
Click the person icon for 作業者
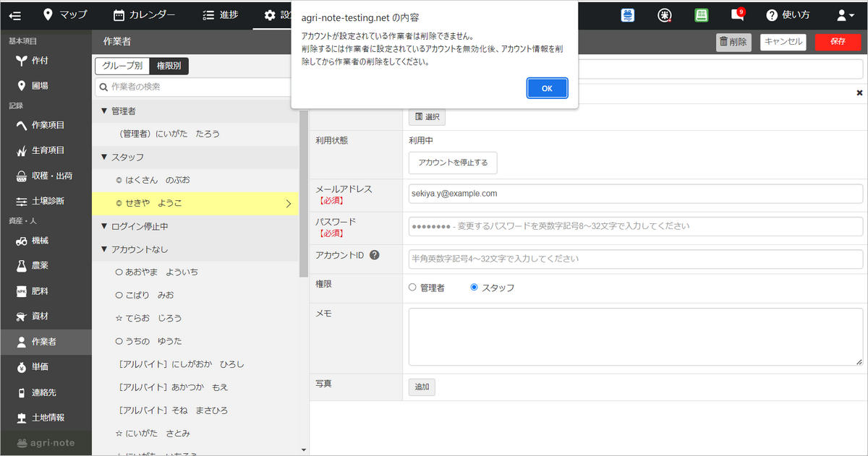(22, 342)
